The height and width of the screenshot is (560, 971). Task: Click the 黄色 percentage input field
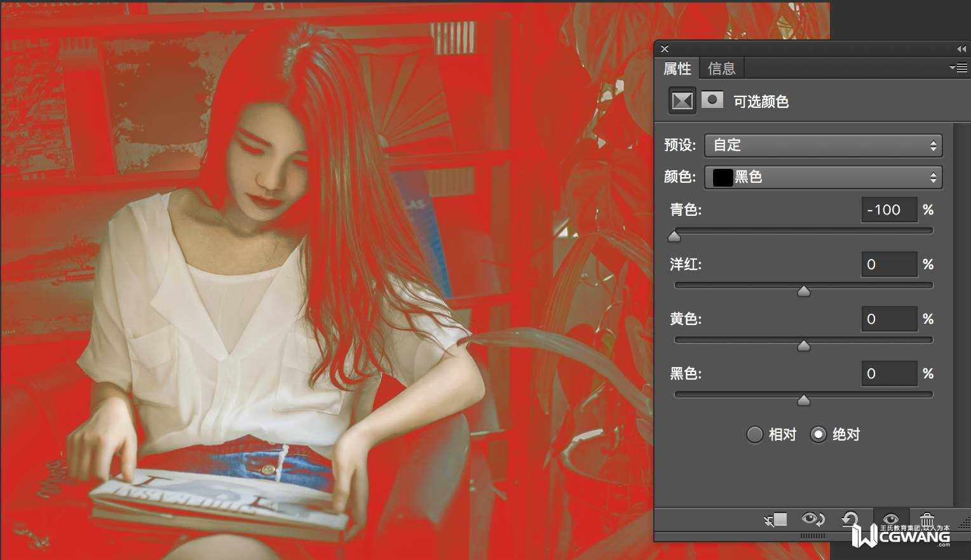tap(889, 319)
